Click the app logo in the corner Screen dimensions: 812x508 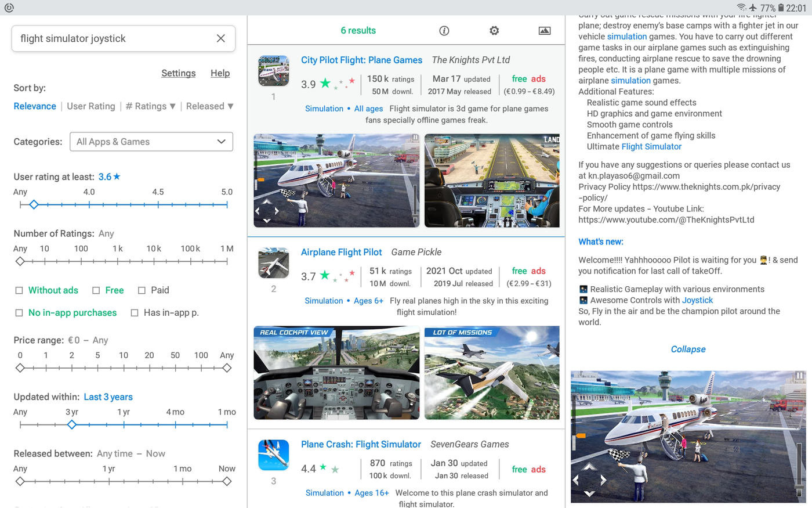point(9,8)
